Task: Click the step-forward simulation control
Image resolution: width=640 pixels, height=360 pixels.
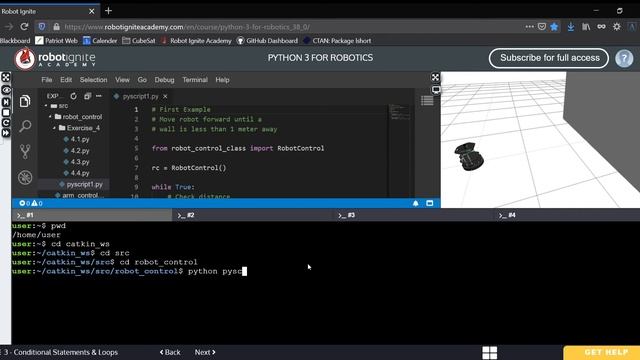Action: tap(6, 102)
